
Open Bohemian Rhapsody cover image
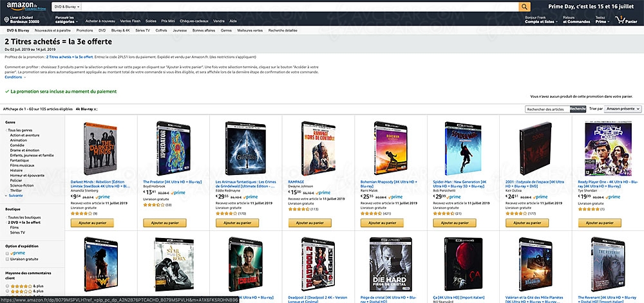pos(391,148)
